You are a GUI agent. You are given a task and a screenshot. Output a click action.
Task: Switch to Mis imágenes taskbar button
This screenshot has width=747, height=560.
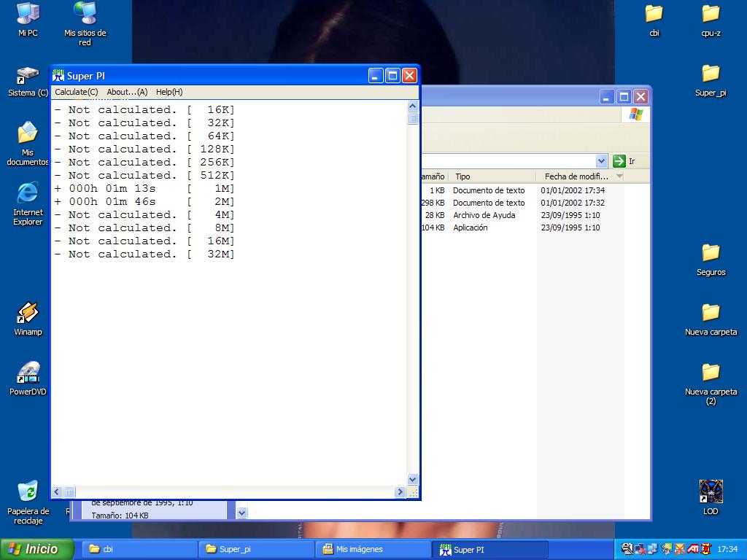[x=372, y=549]
